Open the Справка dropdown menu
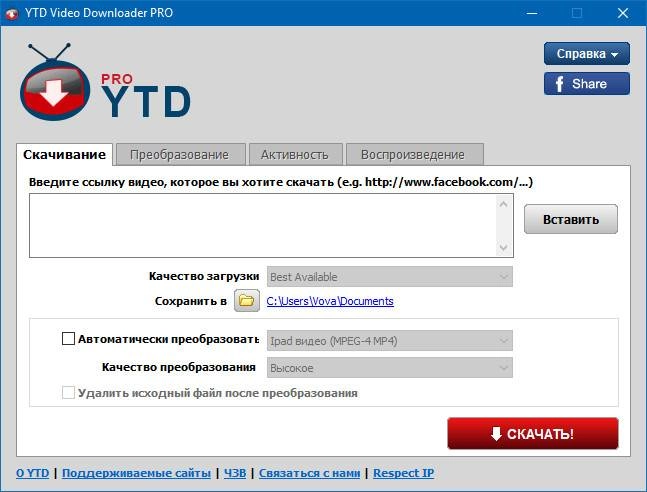The image size is (647, 492). tap(587, 54)
